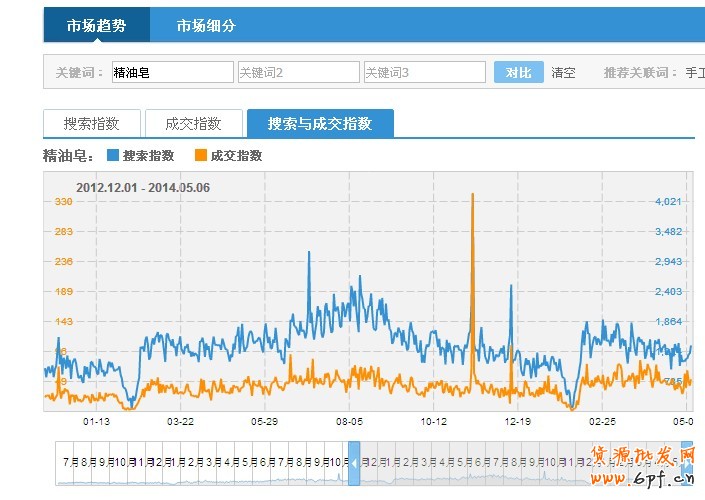This screenshot has height=500, width=705.
Task: Click the 关键词3 input field
Action: (x=424, y=73)
